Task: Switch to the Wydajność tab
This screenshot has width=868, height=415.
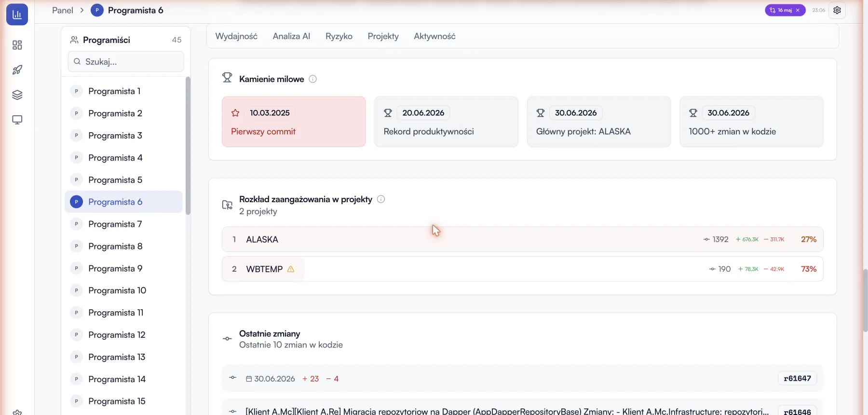Action: pyautogui.click(x=236, y=36)
